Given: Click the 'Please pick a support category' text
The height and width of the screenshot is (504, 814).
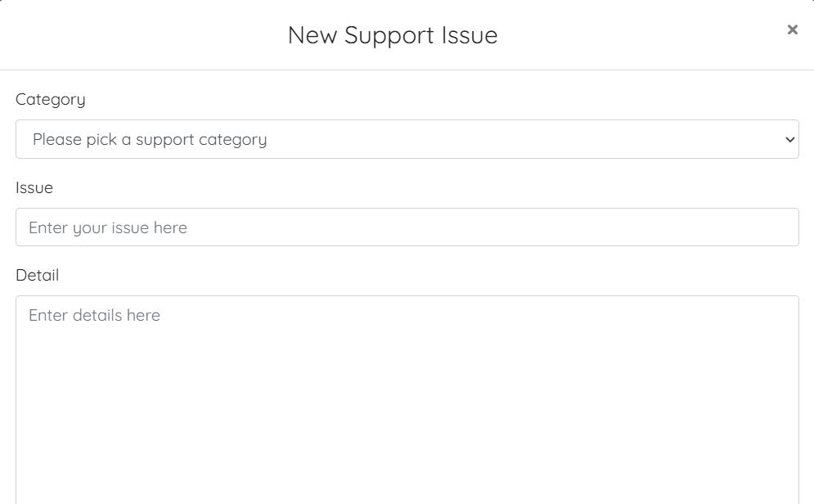Looking at the screenshot, I should coord(150,139).
